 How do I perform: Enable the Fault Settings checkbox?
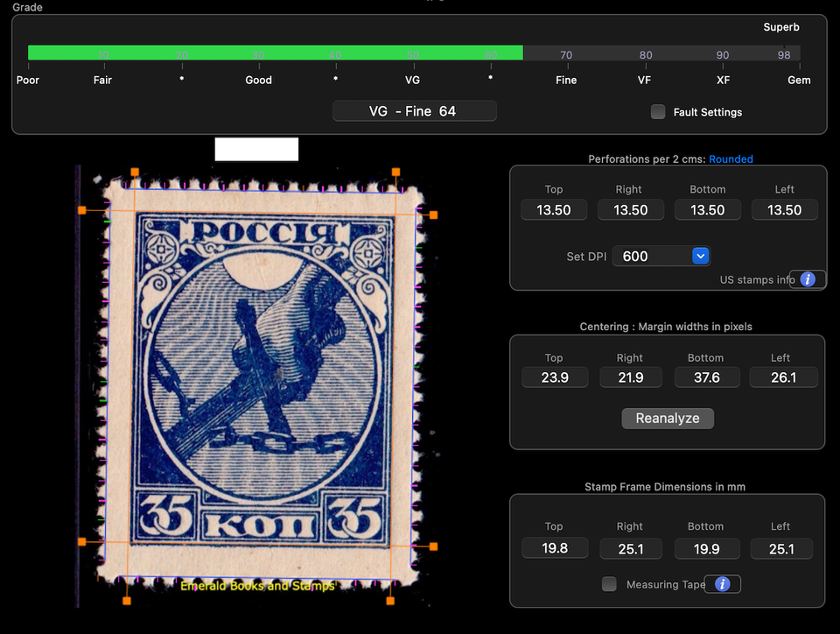(657, 112)
